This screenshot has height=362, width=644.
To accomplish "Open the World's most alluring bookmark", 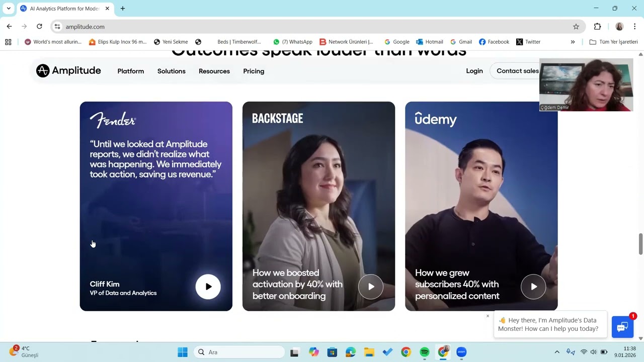I will (53, 42).
